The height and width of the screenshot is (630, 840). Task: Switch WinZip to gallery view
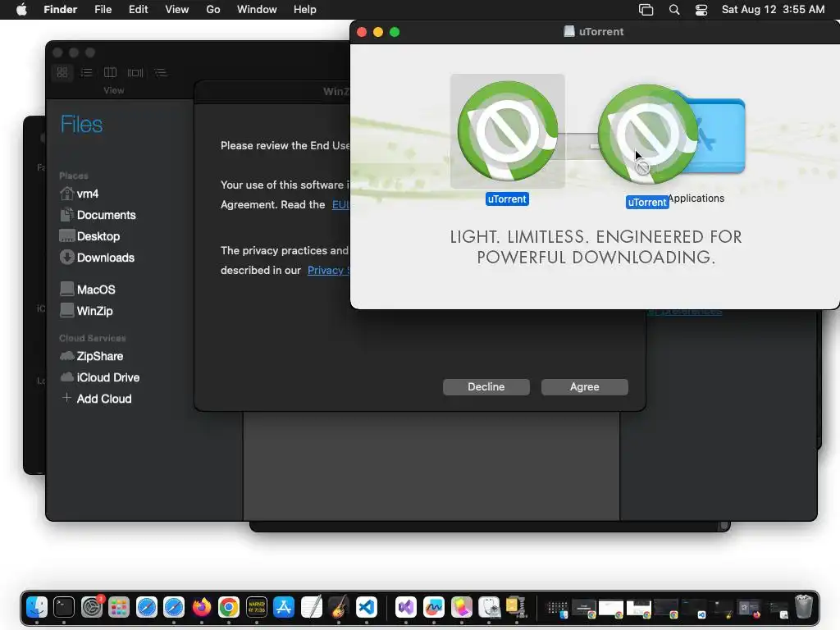[x=135, y=72]
